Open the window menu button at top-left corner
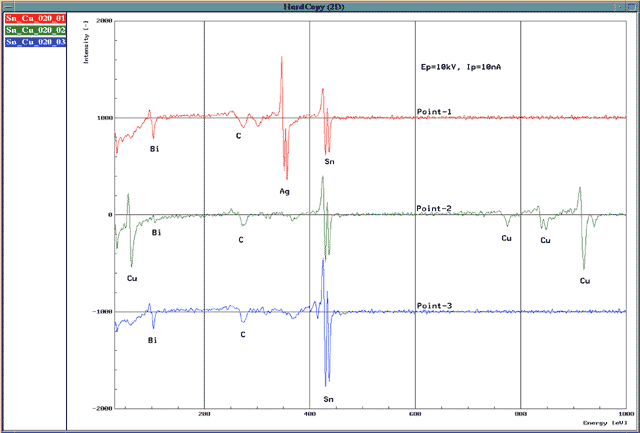The image size is (640, 433). 6,6
